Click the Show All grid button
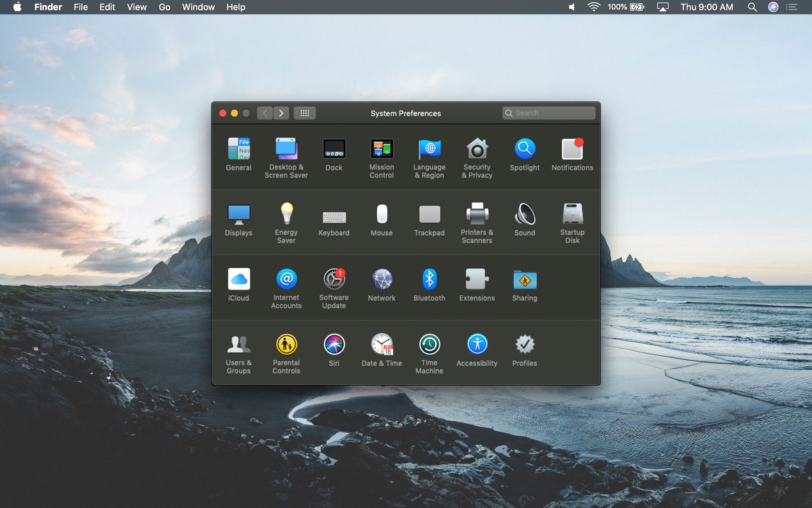Image resolution: width=812 pixels, height=508 pixels. click(x=304, y=113)
